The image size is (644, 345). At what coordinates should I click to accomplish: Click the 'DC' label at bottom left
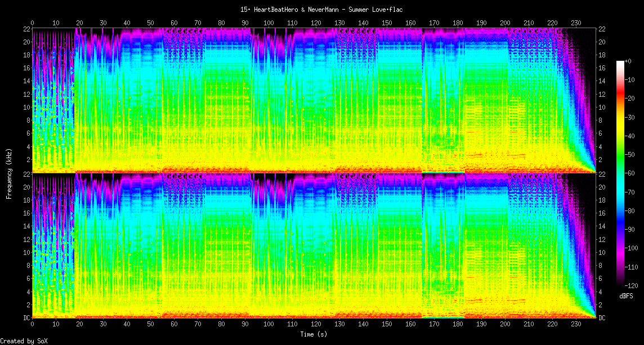27,318
